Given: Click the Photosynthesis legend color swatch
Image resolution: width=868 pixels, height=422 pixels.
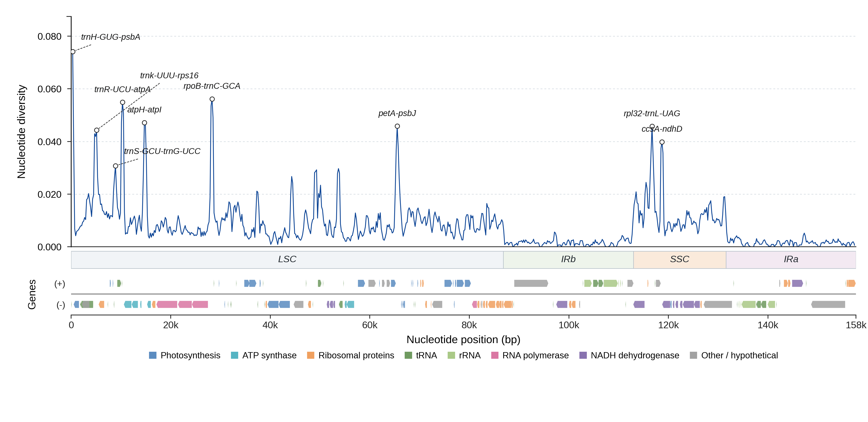Looking at the screenshot, I should click(x=153, y=355).
